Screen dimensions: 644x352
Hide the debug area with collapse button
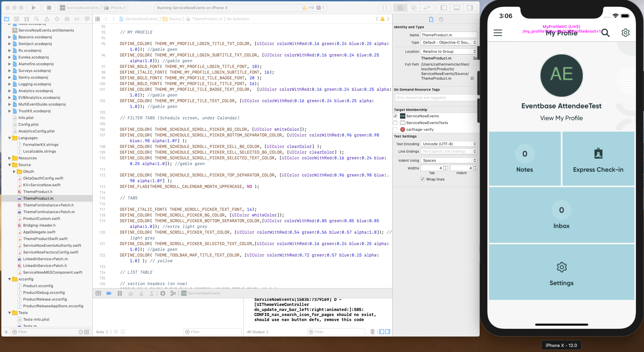98,293
